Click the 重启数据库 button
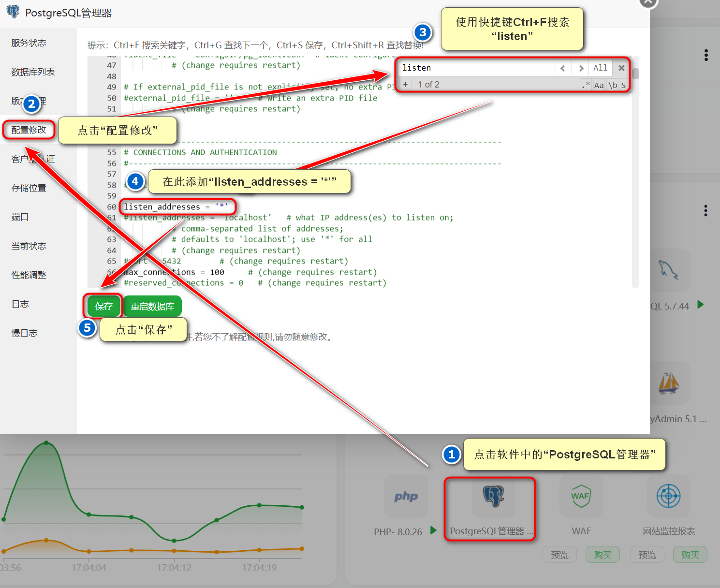This screenshot has height=588, width=720. pyautogui.click(x=152, y=306)
